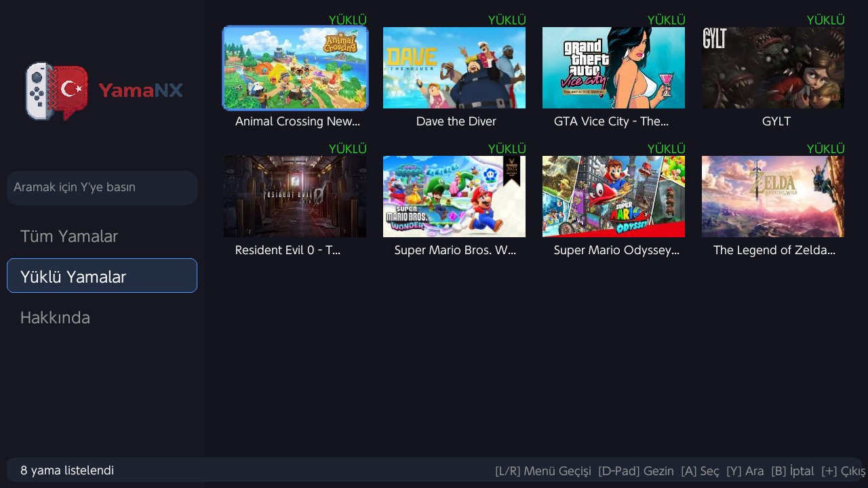Screen dimensions: 868x488
Task: Click the YÜKLÜ label above GTA Vice City
Action: (666, 20)
